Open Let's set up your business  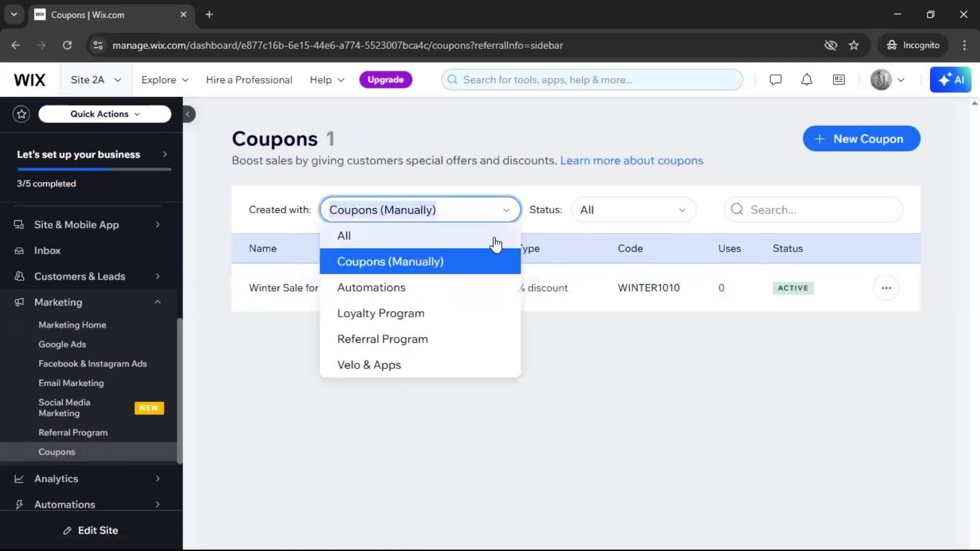91,154
